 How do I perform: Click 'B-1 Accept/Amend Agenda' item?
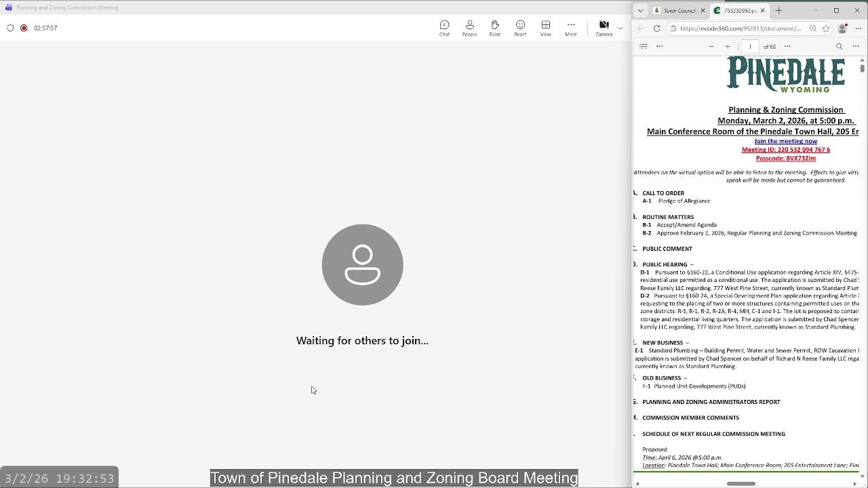click(x=679, y=225)
